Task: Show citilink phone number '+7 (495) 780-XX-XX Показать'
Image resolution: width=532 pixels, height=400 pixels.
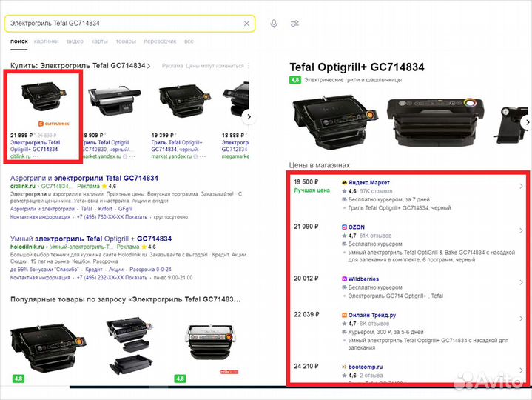Action: coord(112,217)
